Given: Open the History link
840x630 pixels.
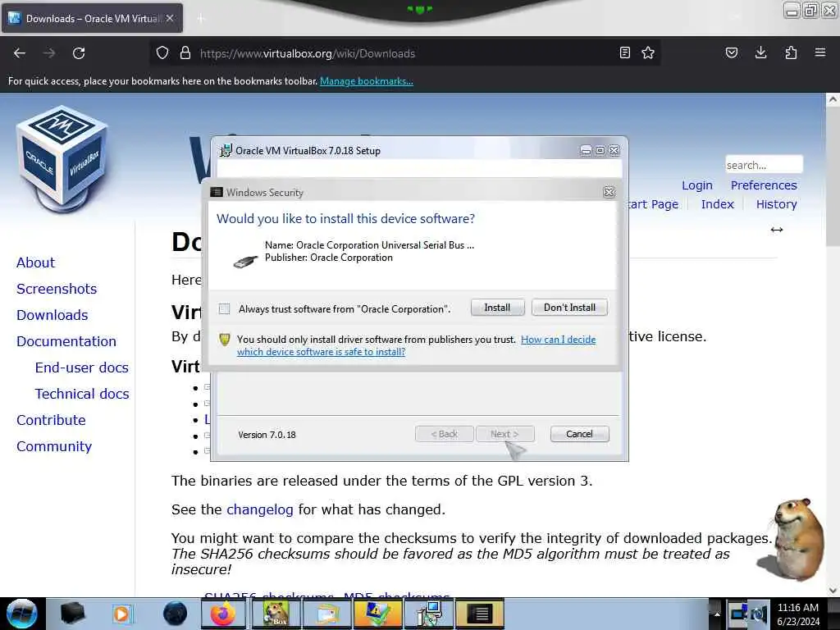Looking at the screenshot, I should (776, 204).
